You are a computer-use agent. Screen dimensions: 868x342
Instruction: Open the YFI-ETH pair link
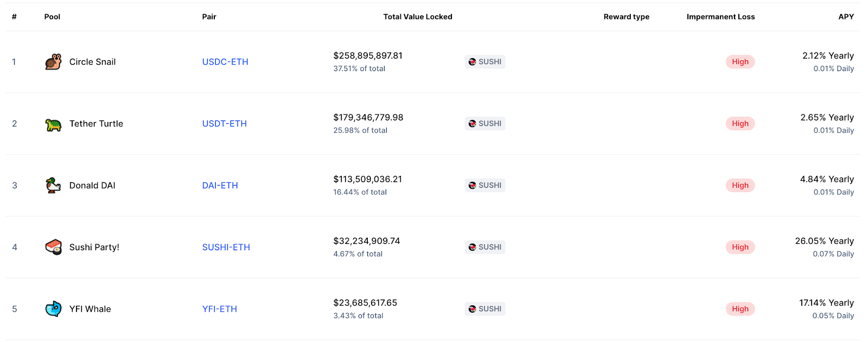coord(220,309)
